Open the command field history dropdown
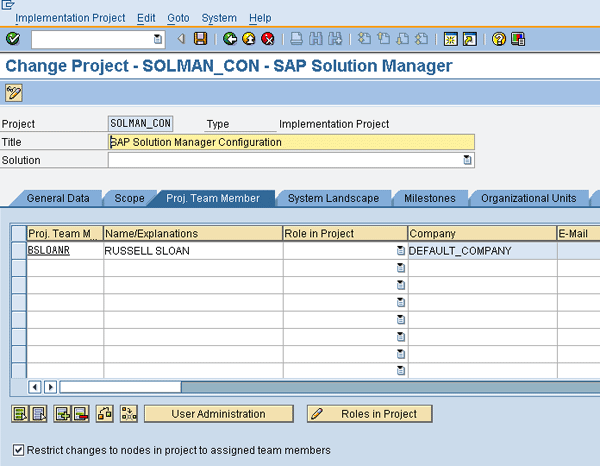 click(x=158, y=39)
